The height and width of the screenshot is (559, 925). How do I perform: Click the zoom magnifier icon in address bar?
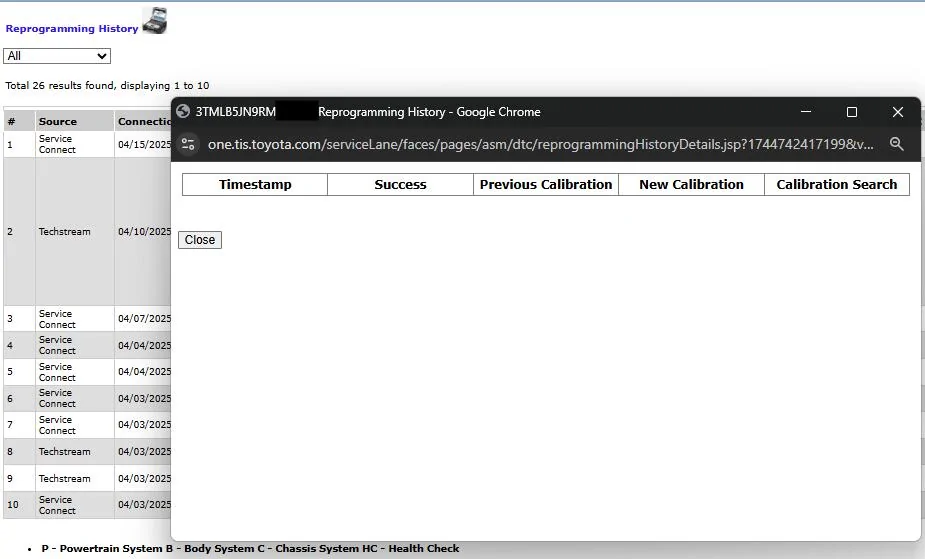tap(896, 144)
